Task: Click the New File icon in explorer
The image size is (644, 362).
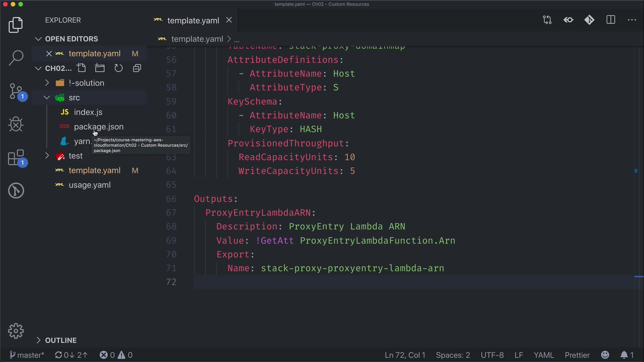Action: pyautogui.click(x=81, y=68)
